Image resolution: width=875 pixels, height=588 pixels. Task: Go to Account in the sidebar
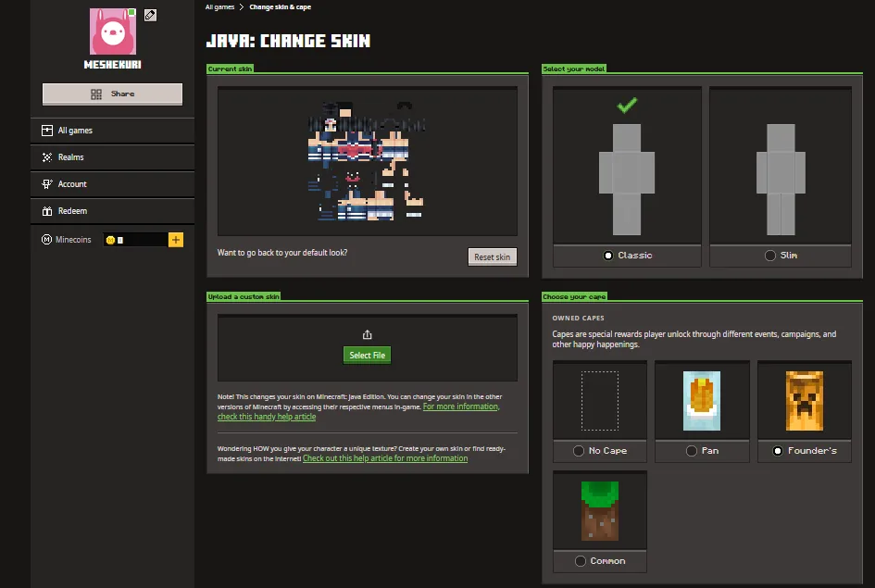point(113,184)
